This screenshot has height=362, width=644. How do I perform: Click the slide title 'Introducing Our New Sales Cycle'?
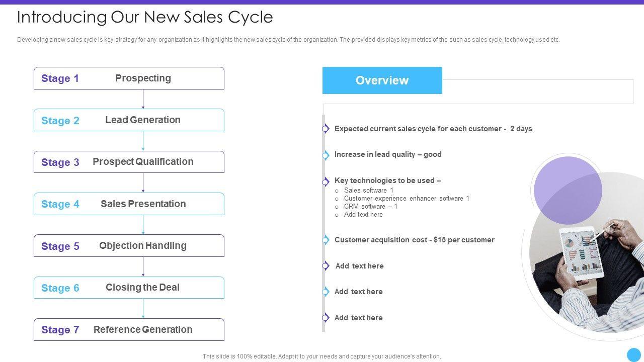tap(145, 17)
